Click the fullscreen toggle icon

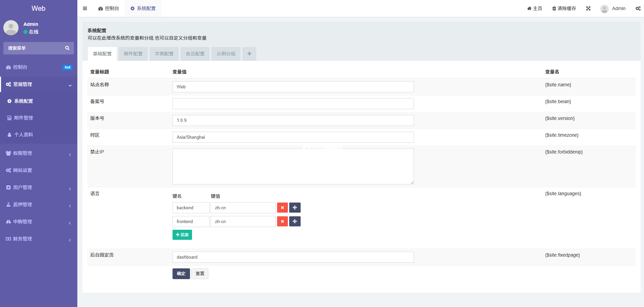pyautogui.click(x=588, y=8)
